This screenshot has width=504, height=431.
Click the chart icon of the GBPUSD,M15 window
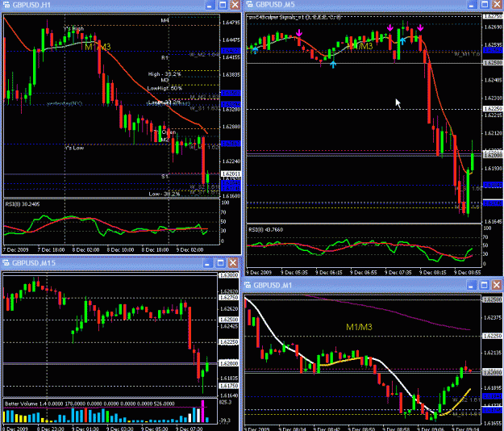(6, 263)
